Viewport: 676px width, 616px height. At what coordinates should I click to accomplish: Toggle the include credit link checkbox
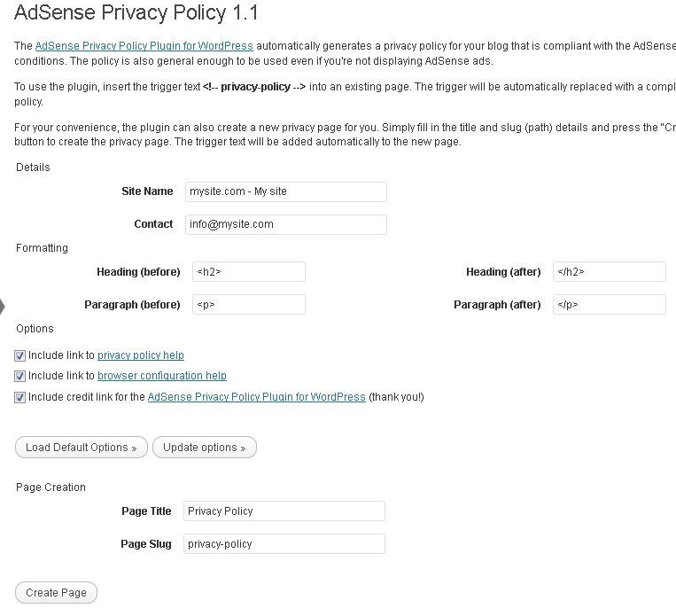point(19,397)
